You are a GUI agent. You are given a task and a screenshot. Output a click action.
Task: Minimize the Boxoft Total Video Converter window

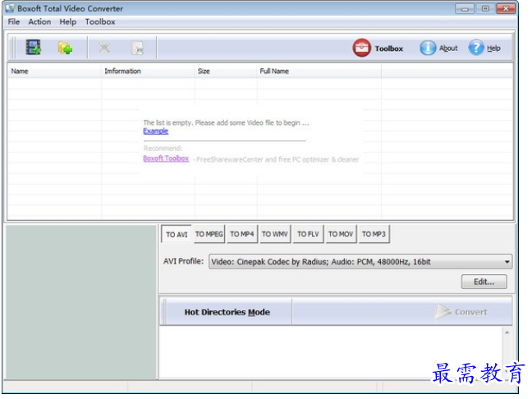pyautogui.click(x=465, y=9)
